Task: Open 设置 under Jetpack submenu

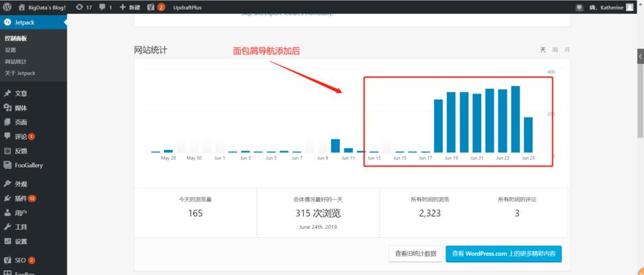Action: coord(10,50)
